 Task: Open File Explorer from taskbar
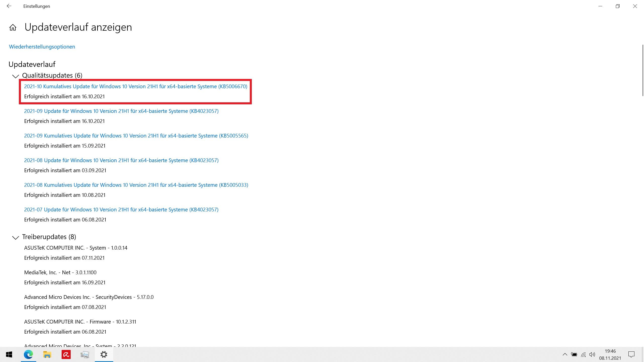pos(47,354)
